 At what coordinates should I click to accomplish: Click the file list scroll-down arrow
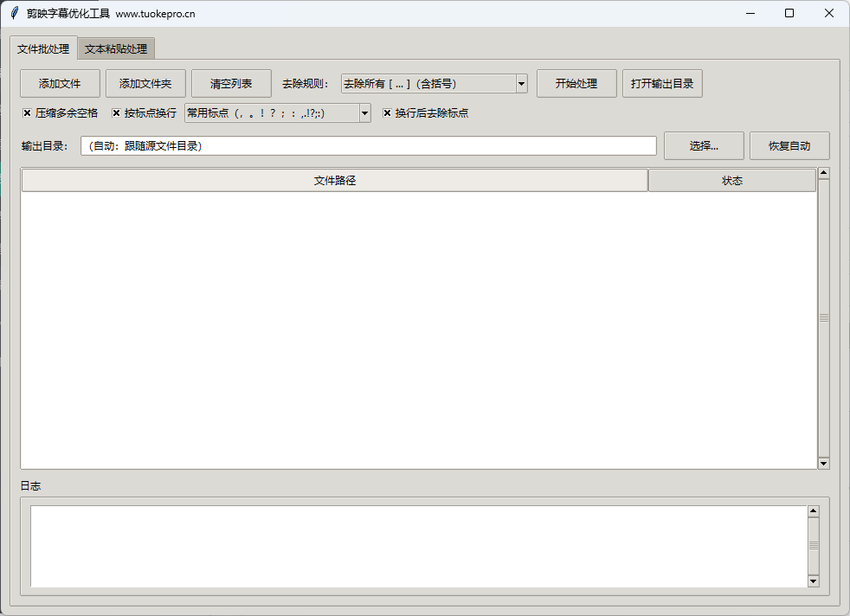[x=823, y=464]
